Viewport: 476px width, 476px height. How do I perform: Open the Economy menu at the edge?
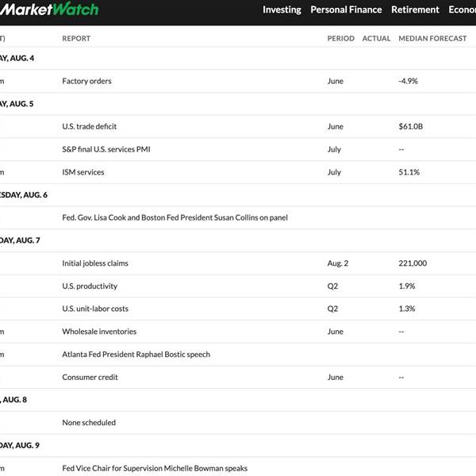[x=462, y=10]
